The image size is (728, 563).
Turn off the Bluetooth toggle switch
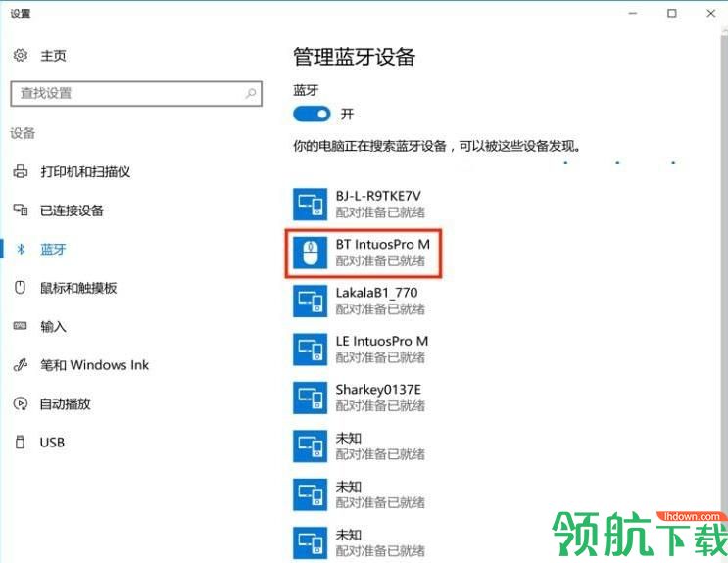click(312, 114)
